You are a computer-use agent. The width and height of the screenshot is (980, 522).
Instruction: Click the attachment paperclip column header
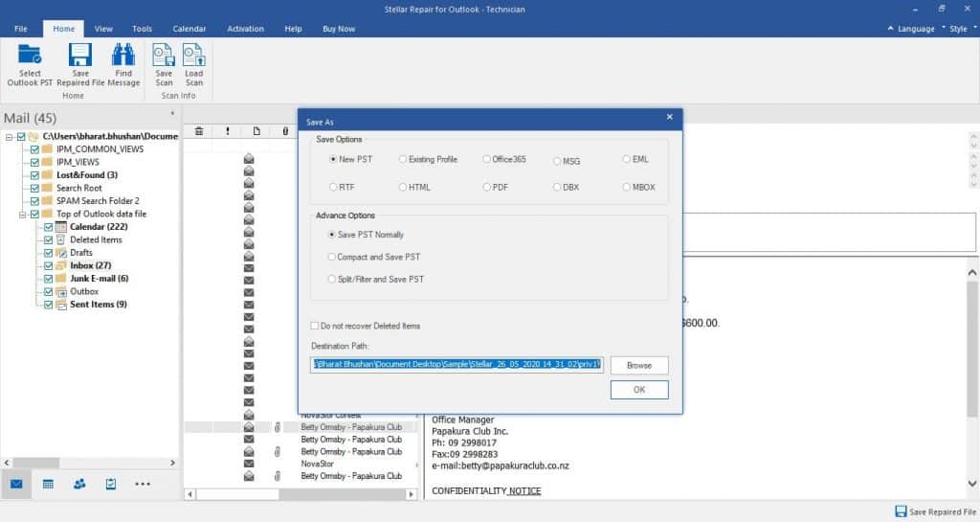(x=285, y=131)
